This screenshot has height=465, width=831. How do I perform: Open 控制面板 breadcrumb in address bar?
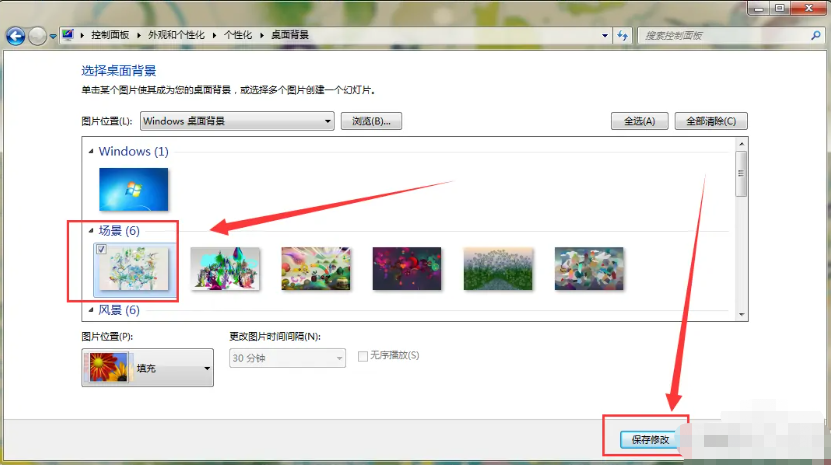110,35
